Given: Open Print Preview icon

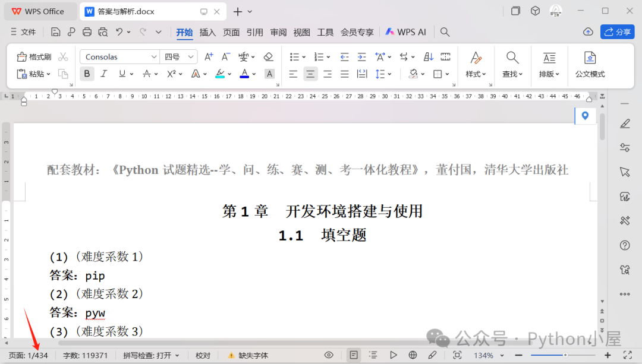Looking at the screenshot, I should (103, 32).
